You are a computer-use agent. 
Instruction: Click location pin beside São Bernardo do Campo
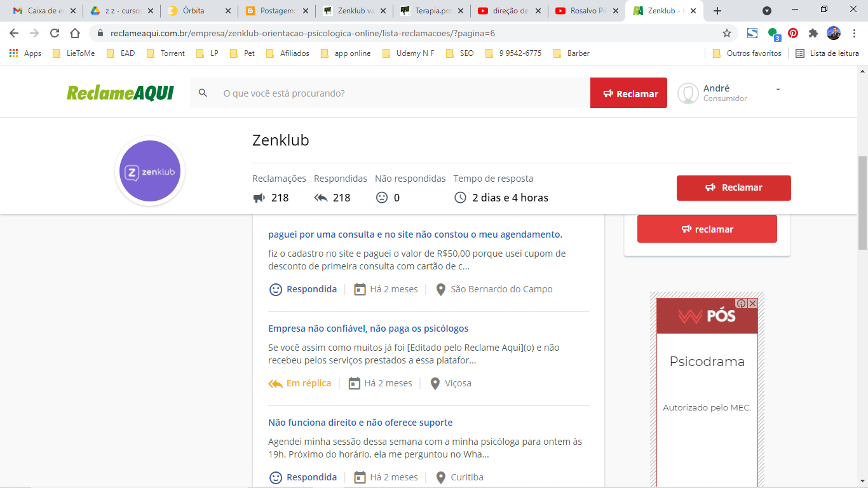440,289
